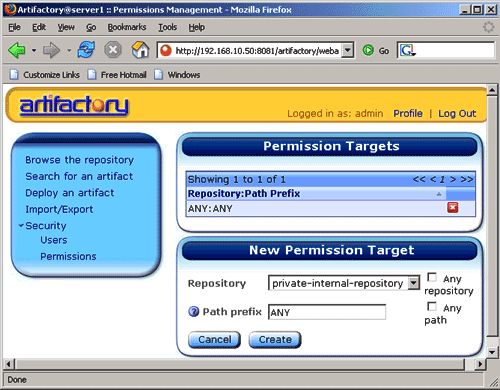Expand the address bar history dropdown
This screenshot has height=390, width=500.
click(x=348, y=50)
